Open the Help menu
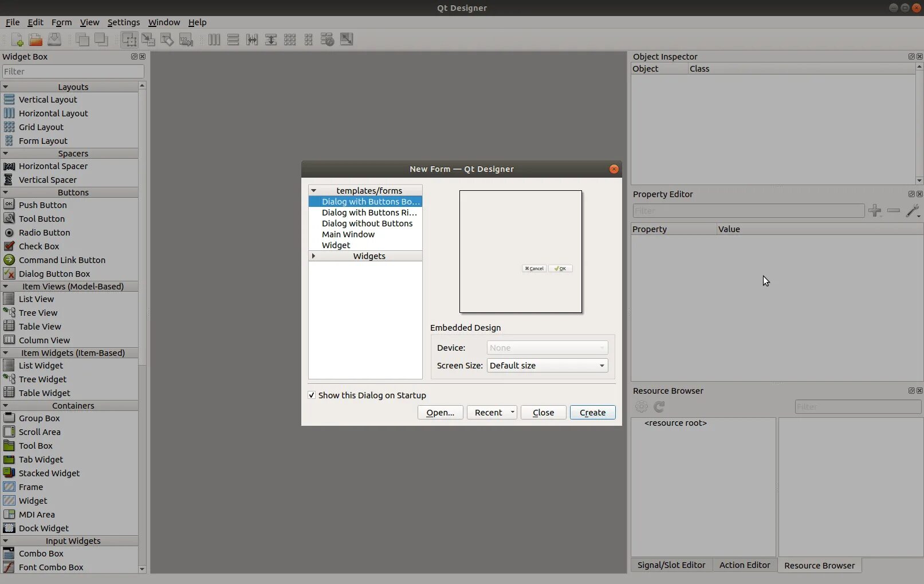This screenshot has width=924, height=584. coord(197,22)
